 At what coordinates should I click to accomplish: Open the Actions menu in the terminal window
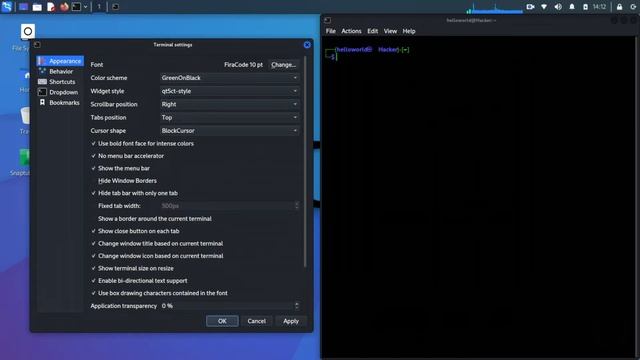[351, 31]
